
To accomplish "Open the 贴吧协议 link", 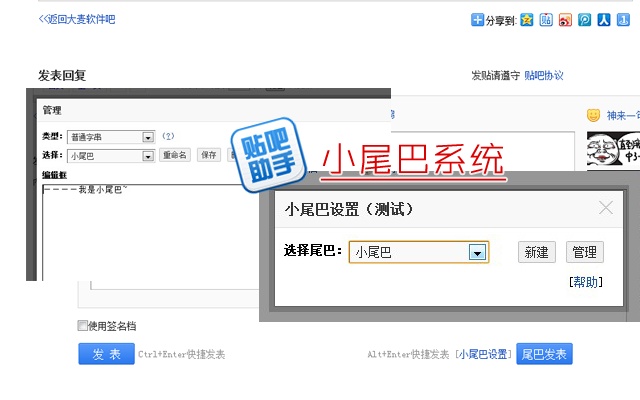I will [x=544, y=75].
